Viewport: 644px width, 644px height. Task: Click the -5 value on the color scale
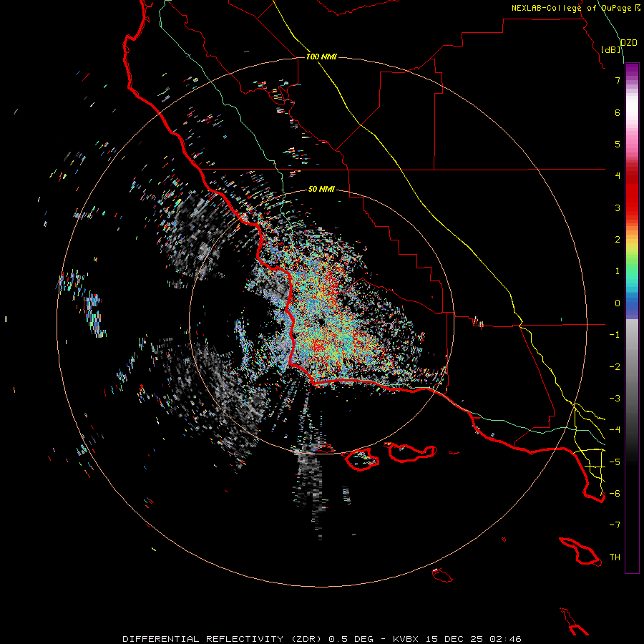click(x=615, y=462)
